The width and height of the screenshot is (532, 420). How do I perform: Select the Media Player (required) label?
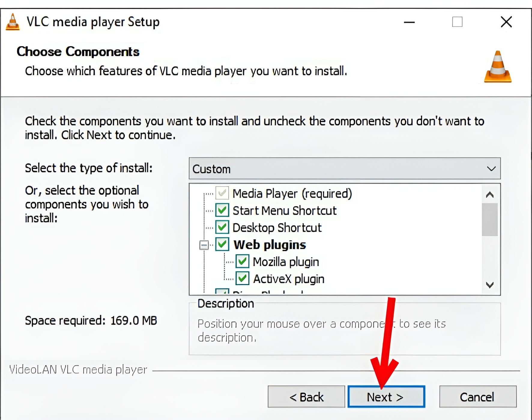292,193
